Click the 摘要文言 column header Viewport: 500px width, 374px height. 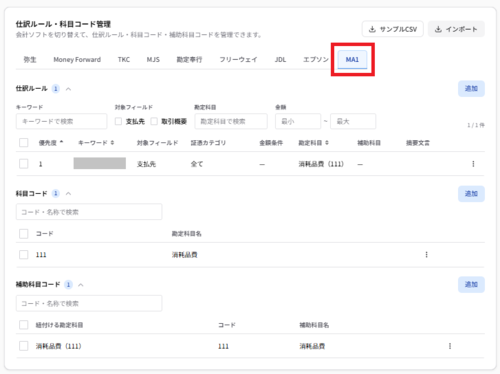pyautogui.click(x=418, y=143)
